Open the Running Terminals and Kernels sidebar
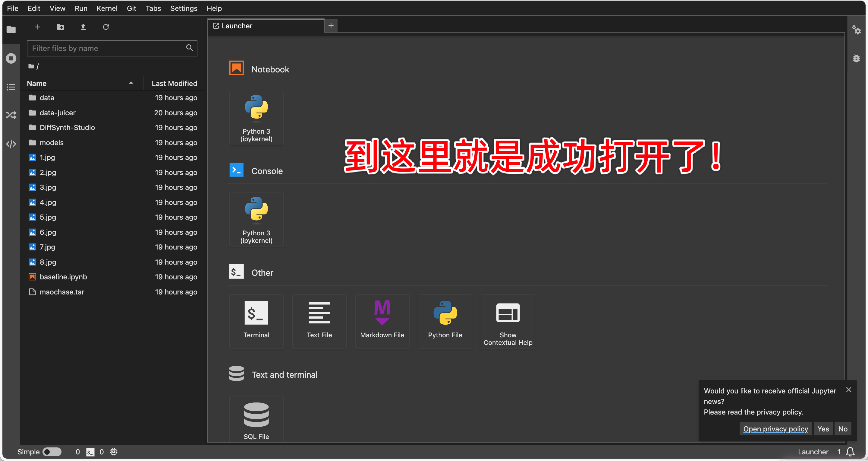 pyautogui.click(x=11, y=58)
